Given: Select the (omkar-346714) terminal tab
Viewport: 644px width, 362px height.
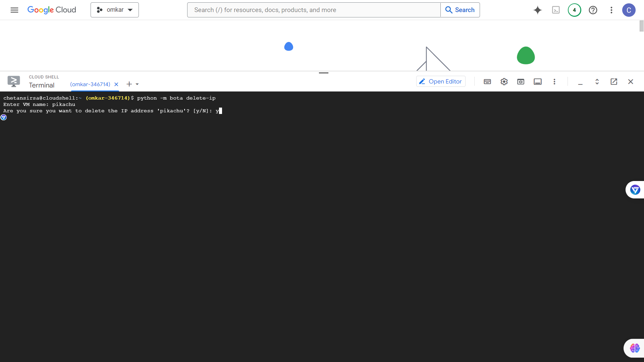Looking at the screenshot, I should [90, 84].
